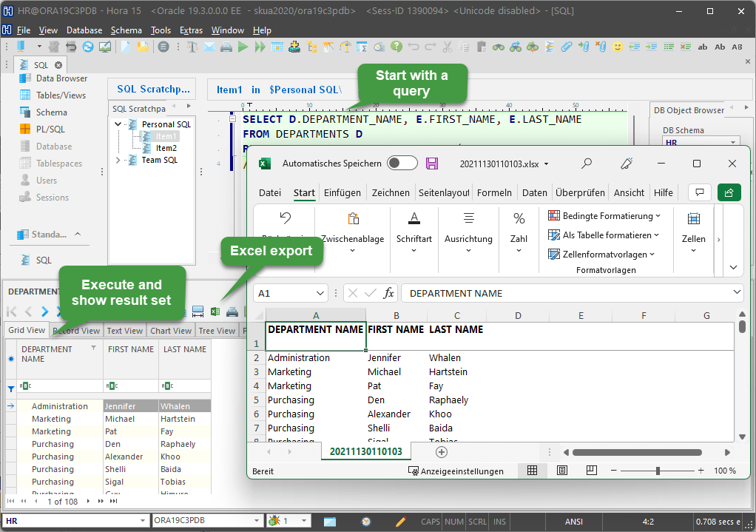The image size is (756, 532).
Task: Switch to the Chart View tab
Action: click(170, 330)
